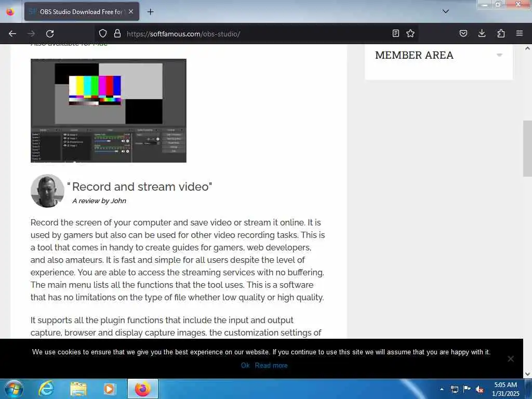Click the Firefox taskbar button

143,389
